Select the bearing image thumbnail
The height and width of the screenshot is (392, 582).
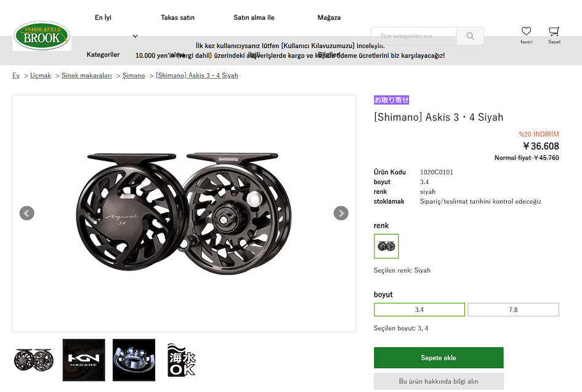[x=134, y=360]
